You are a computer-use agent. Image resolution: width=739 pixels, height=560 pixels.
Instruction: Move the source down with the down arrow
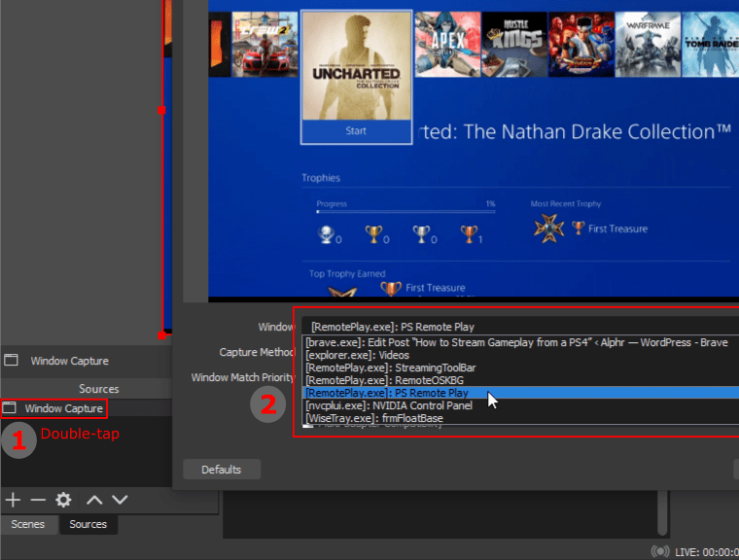(120, 500)
